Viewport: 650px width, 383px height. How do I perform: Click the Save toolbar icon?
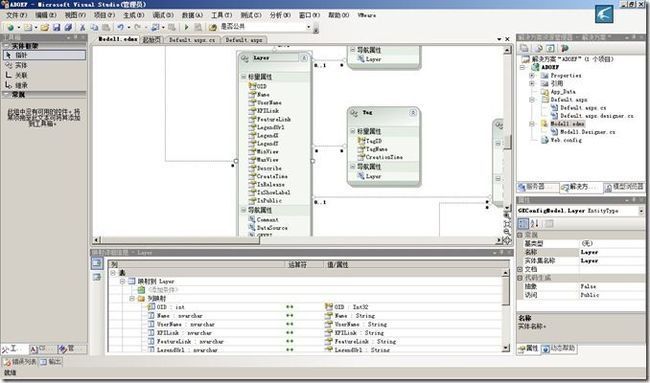click(56, 27)
